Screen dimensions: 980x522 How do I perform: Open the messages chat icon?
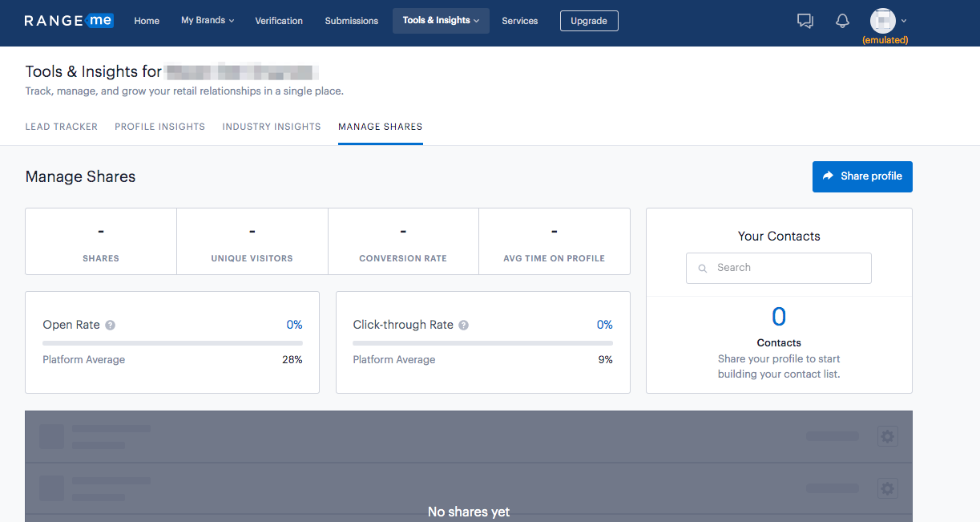(x=805, y=21)
